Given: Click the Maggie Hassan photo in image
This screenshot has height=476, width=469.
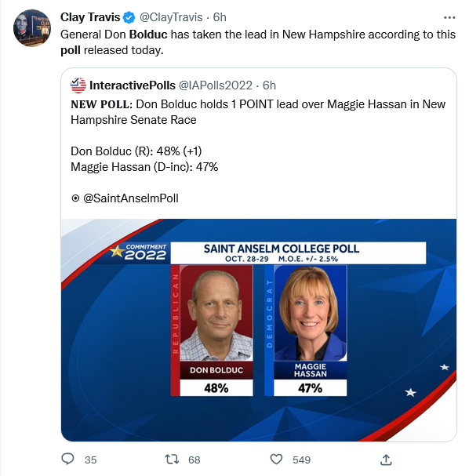Looking at the screenshot, I should tap(311, 313).
